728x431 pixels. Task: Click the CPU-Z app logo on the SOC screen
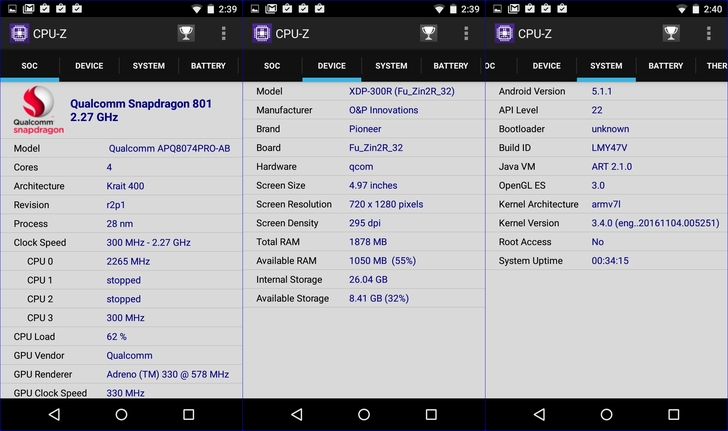click(x=20, y=33)
